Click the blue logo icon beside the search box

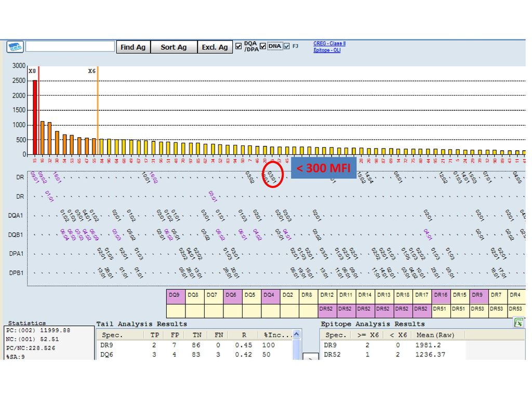coord(15,46)
